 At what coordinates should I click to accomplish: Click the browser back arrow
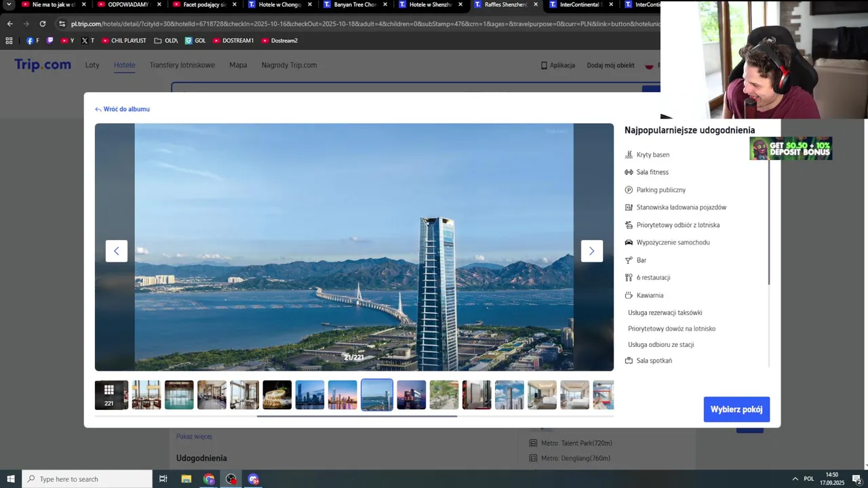[9, 24]
